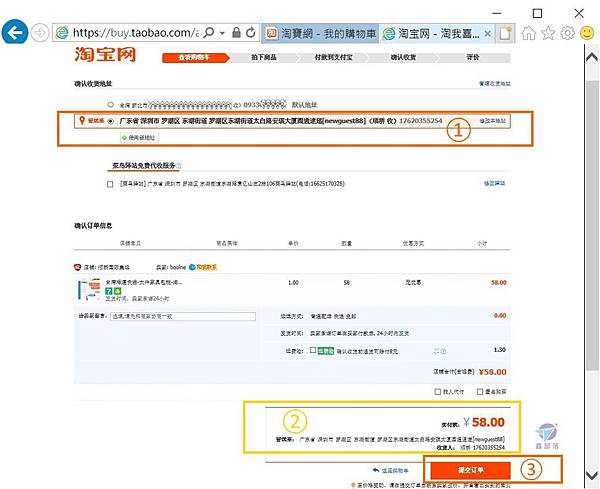This screenshot has width=600, height=489.
Task: Refresh the page with the reload icon
Action: click(x=251, y=33)
